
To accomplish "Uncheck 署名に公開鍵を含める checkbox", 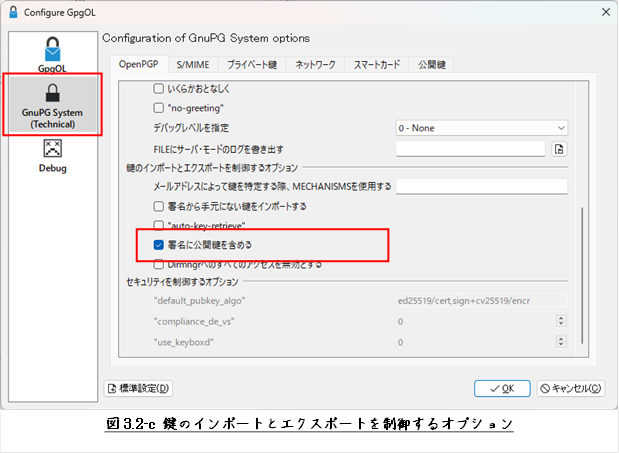I will [158, 243].
